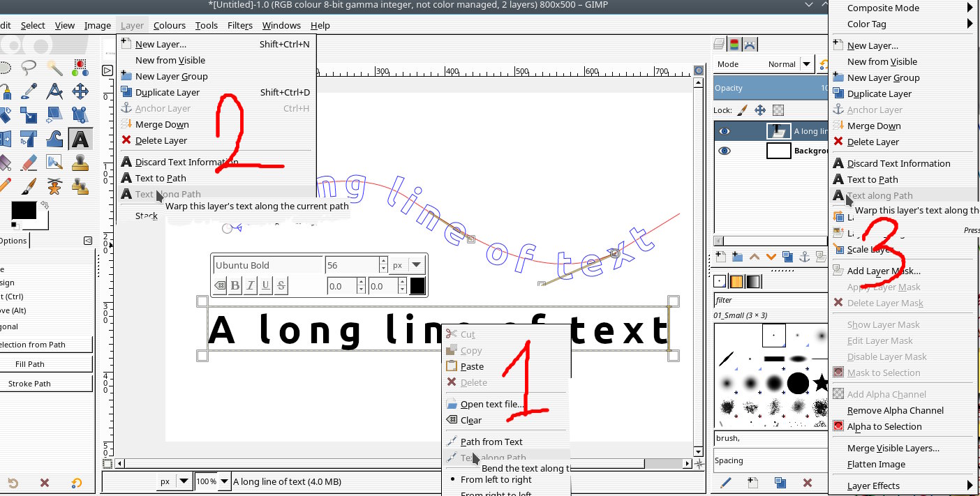The width and height of the screenshot is (980, 496).
Task: Toggle lock pixels brush icon
Action: click(742, 110)
